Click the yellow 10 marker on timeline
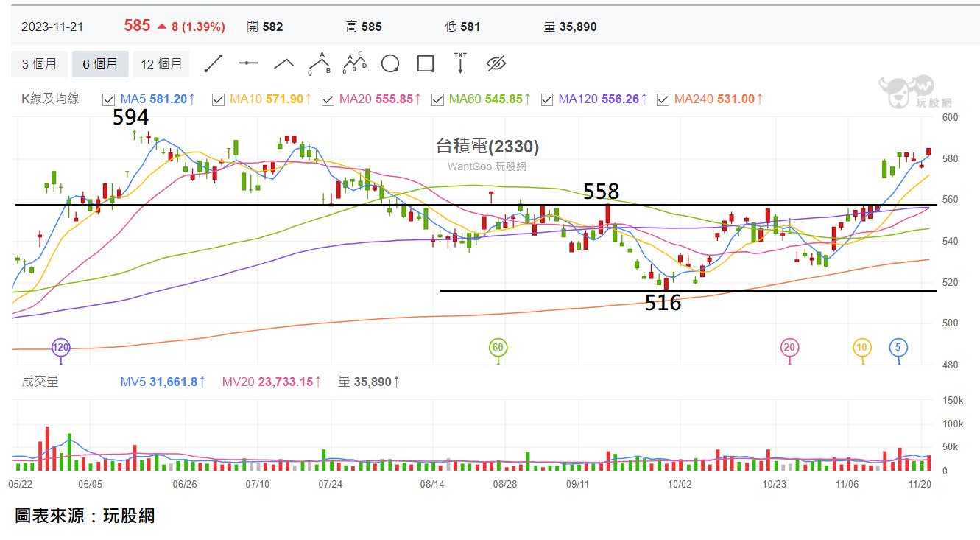Image resolution: width=980 pixels, height=540 pixels. click(x=862, y=347)
